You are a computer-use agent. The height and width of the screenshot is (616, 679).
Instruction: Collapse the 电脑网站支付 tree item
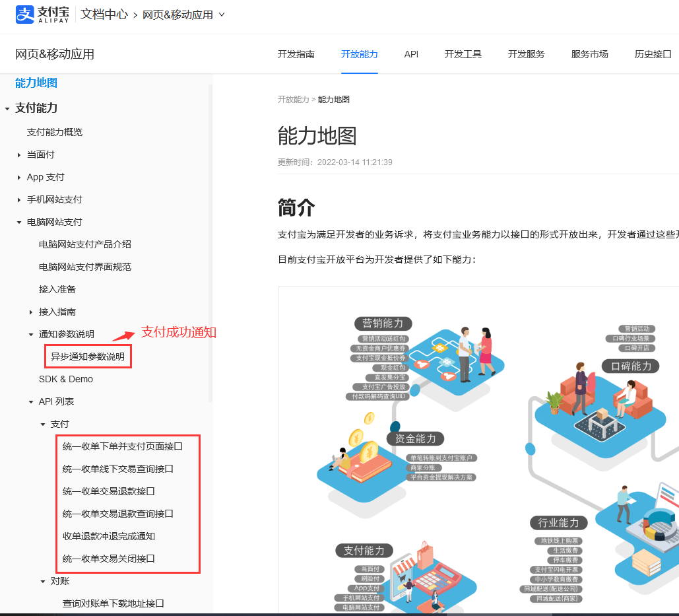(x=19, y=222)
